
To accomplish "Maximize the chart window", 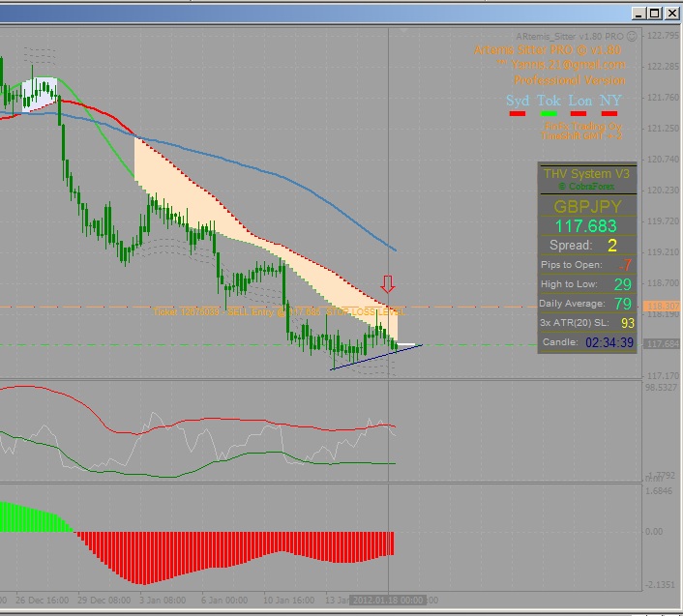I will (x=655, y=14).
